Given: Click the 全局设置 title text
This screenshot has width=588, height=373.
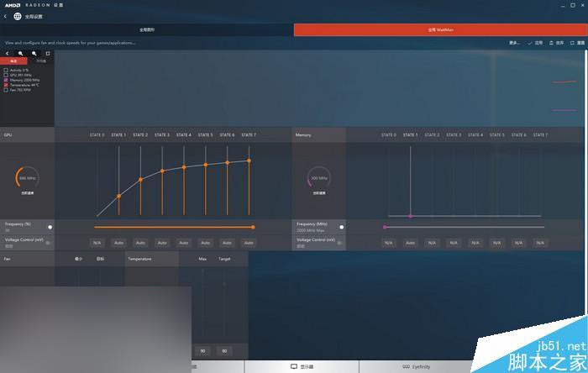Looking at the screenshot, I should (34, 17).
